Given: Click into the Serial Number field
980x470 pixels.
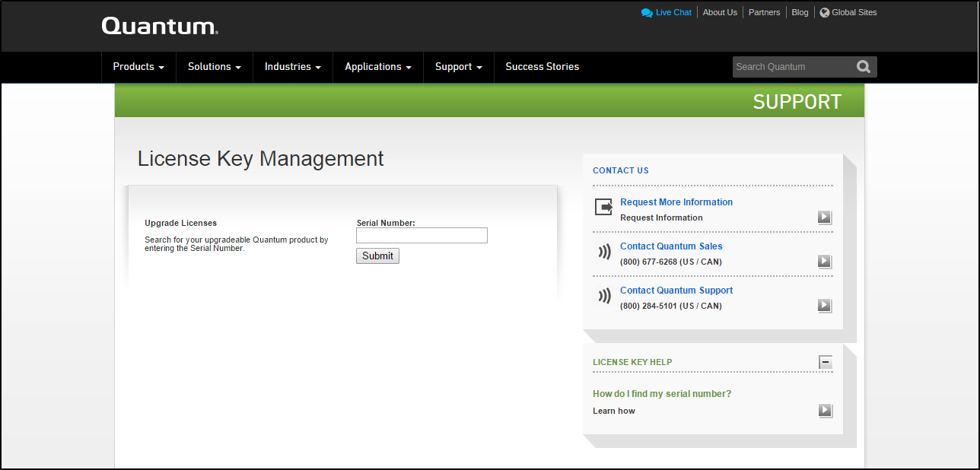Looking at the screenshot, I should coord(422,236).
